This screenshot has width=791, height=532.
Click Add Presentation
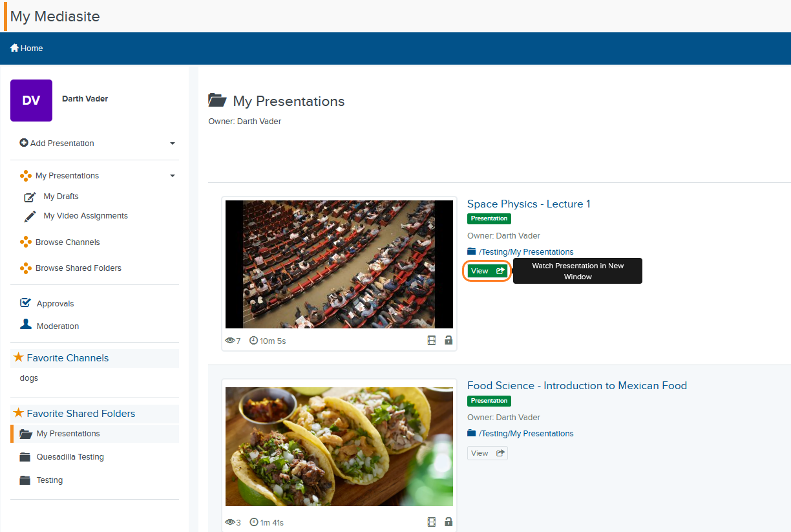[x=62, y=144]
